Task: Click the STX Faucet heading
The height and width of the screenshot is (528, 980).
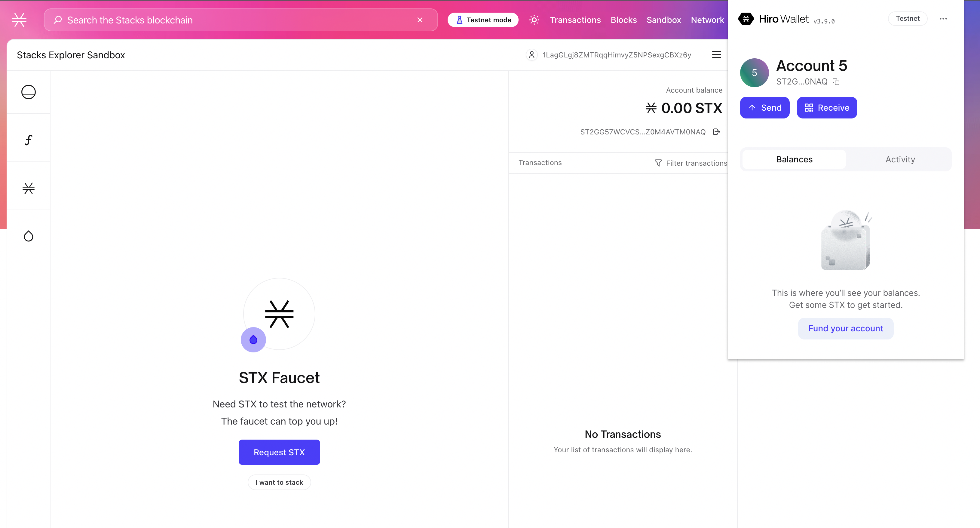Action: tap(279, 377)
